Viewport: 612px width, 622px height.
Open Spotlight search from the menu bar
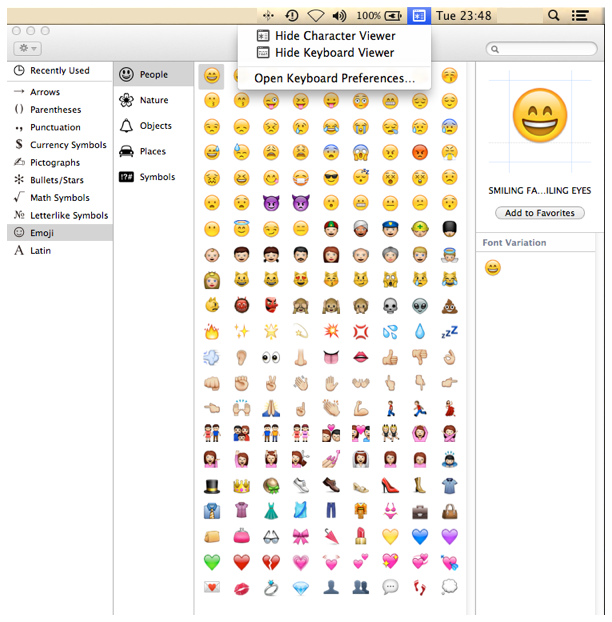point(553,16)
